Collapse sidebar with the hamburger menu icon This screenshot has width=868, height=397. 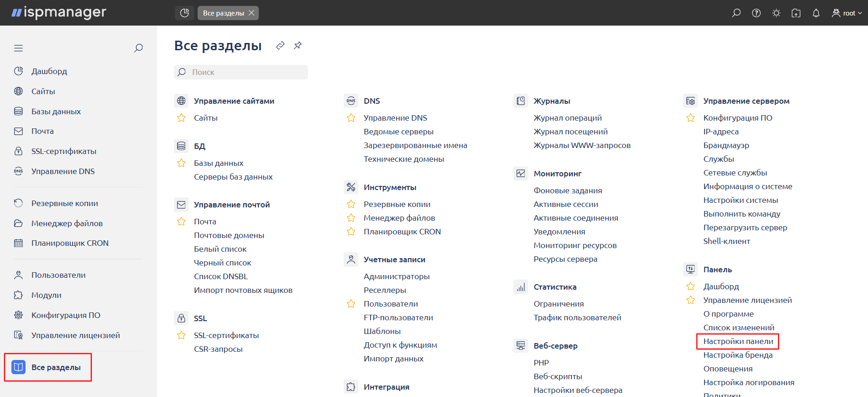(x=18, y=48)
